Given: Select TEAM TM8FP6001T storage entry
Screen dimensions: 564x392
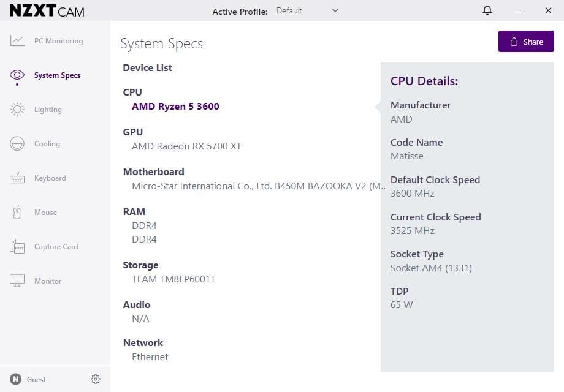Looking at the screenshot, I should [173, 279].
